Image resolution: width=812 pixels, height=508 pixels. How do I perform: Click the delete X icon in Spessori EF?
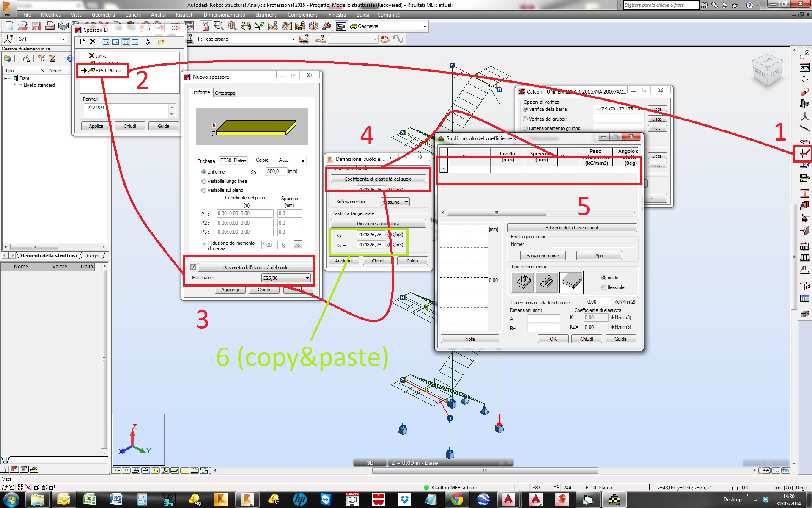click(93, 42)
